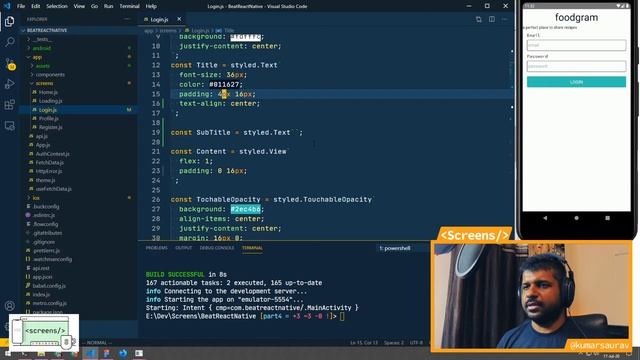The image size is (640, 360).
Task: Open the View menu
Action: click(79, 6)
